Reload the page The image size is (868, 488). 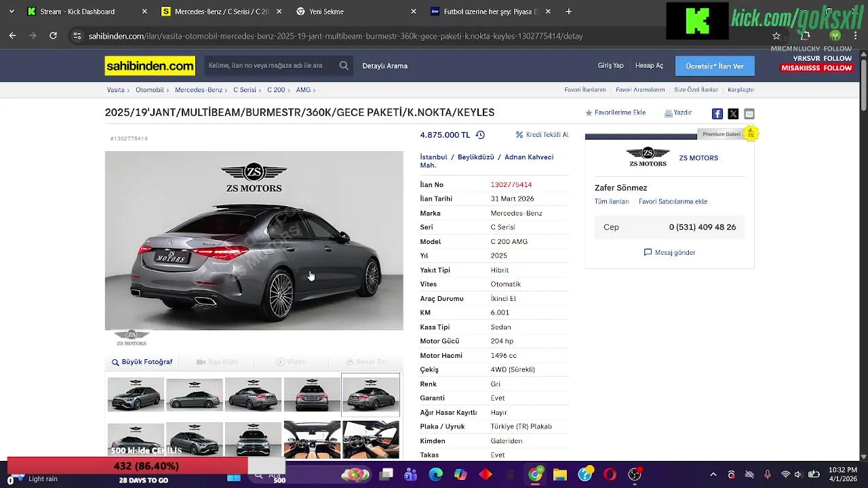click(x=53, y=36)
